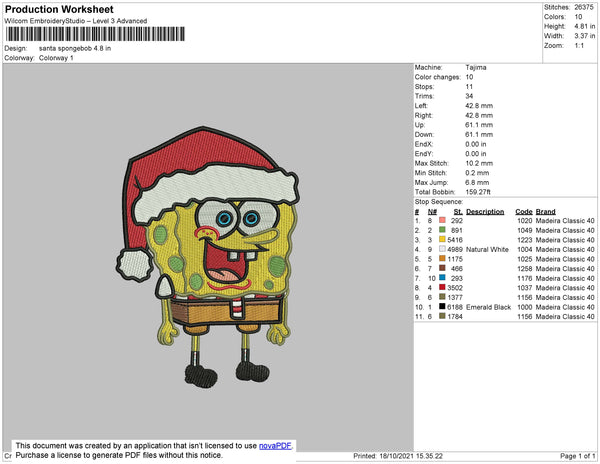The image size is (600, 464).
Task: Click the 'Stop Sequence:' heading
Action: coord(439,202)
